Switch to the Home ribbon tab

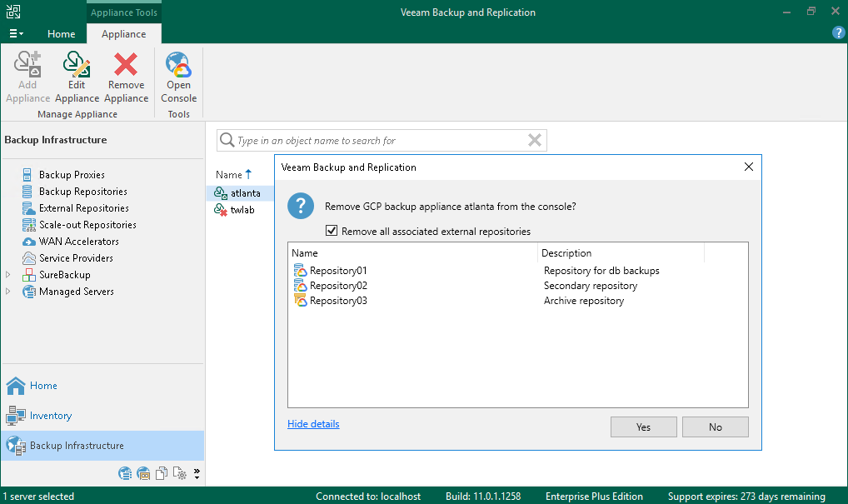point(61,34)
